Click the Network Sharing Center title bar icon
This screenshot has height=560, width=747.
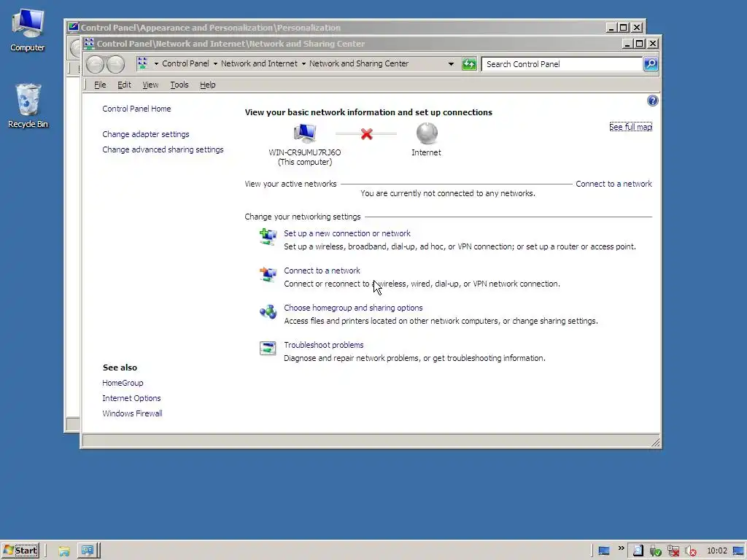tap(89, 43)
